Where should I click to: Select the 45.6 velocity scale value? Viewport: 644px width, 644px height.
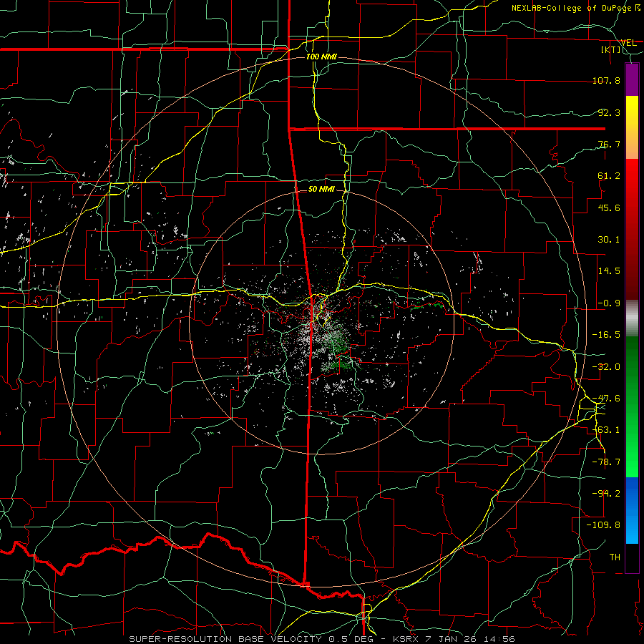click(x=609, y=208)
